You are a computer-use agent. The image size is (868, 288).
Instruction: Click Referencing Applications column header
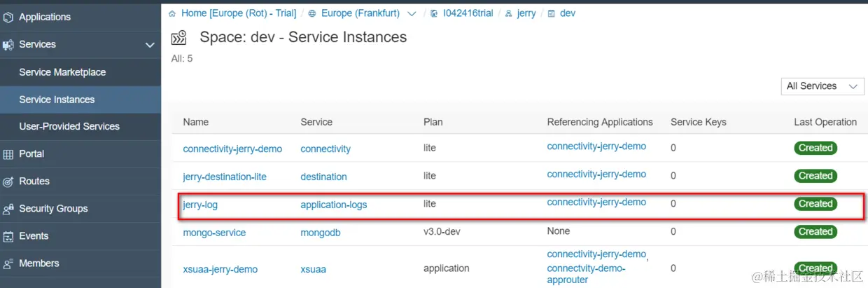(x=600, y=122)
